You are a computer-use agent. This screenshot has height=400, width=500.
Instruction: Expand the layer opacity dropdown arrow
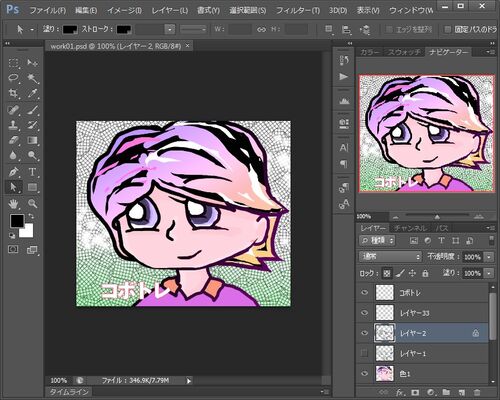(x=489, y=257)
